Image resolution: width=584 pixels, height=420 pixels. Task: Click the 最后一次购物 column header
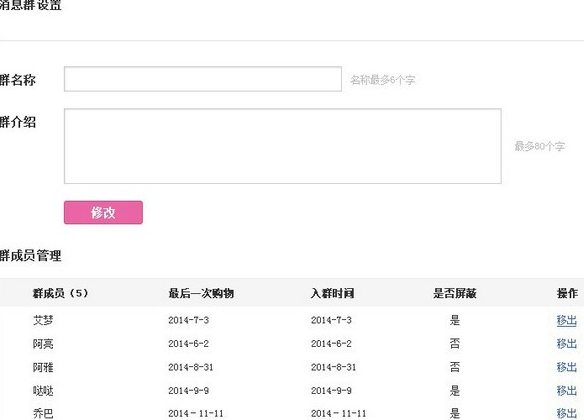coord(201,293)
